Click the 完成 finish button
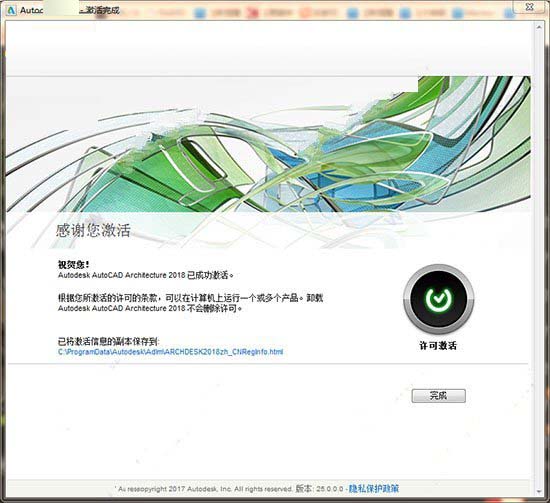Viewport: 550px width, 503px height. click(x=438, y=396)
